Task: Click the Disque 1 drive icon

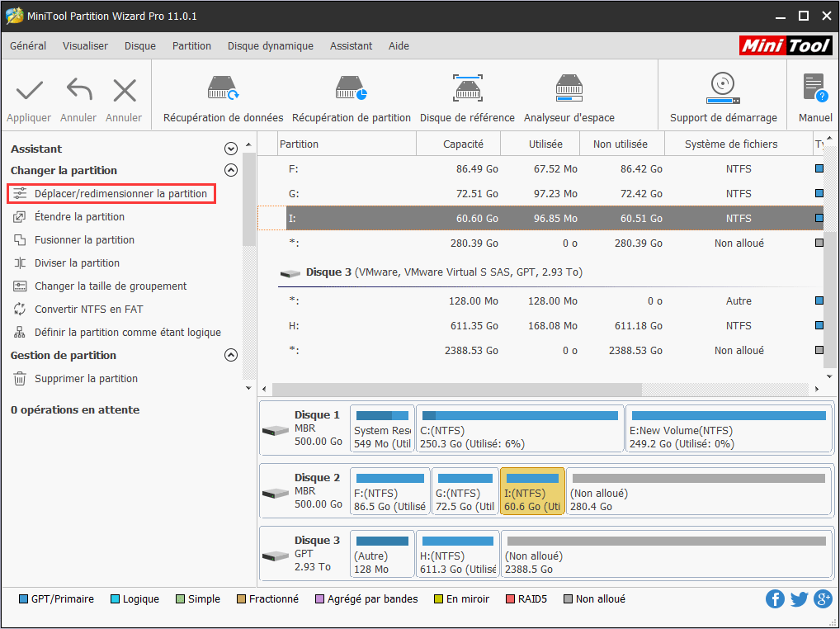Action: [276, 430]
